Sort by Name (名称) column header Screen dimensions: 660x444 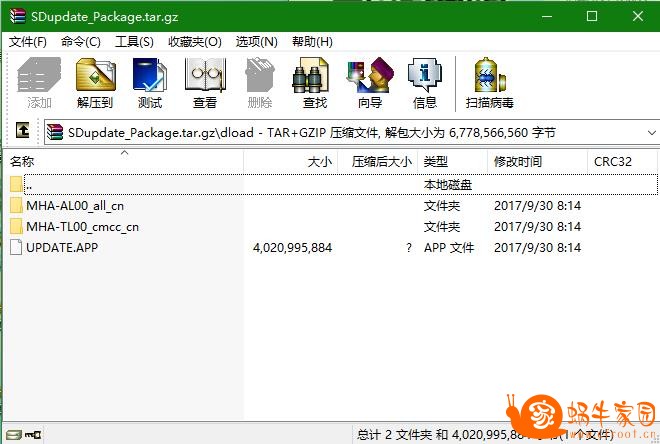(x=125, y=162)
